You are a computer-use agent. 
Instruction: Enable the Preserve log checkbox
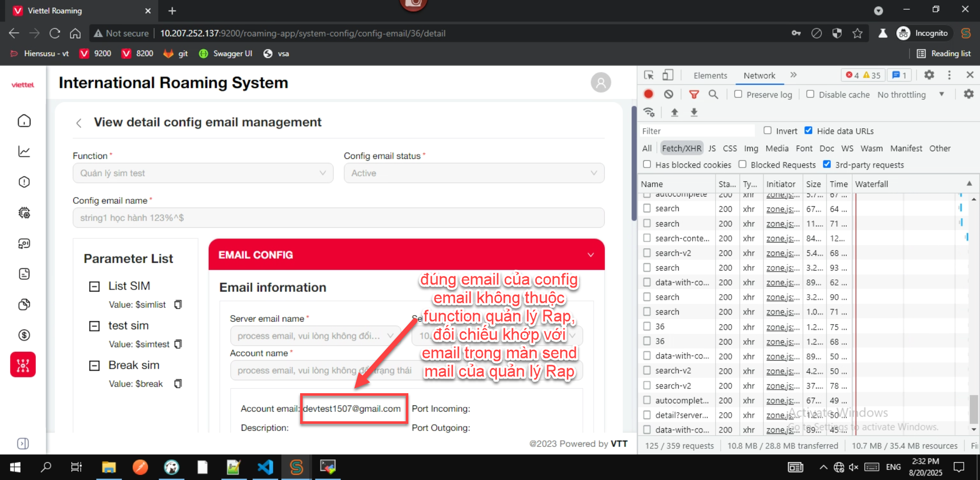(x=738, y=94)
